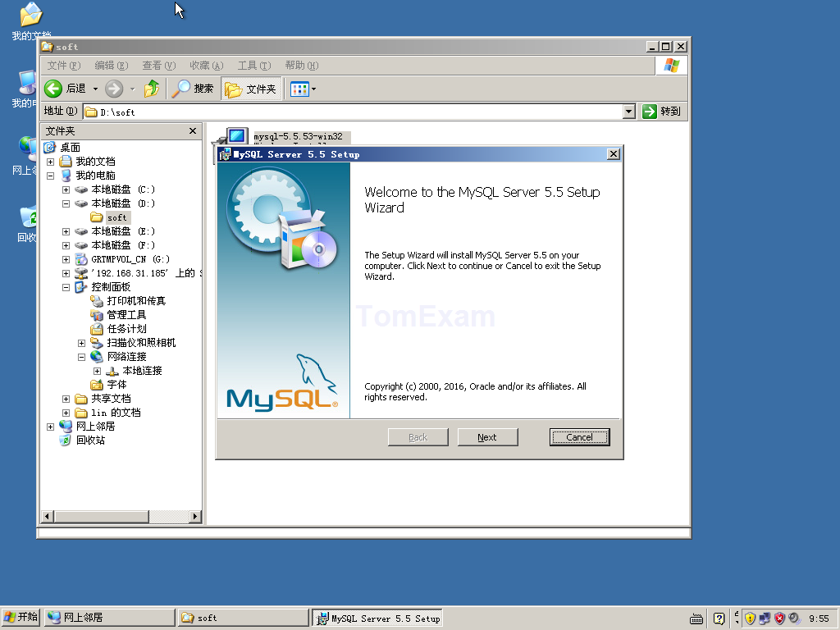Select the 192.168.31.185 network drive icon
Viewport: 840px width, 630px height.
(81, 273)
